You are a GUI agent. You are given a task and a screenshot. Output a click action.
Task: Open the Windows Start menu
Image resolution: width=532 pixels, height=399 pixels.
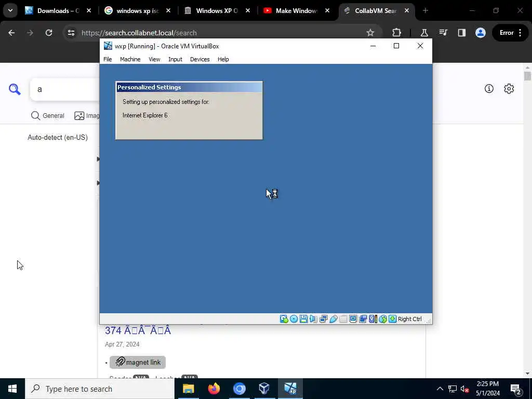12,389
